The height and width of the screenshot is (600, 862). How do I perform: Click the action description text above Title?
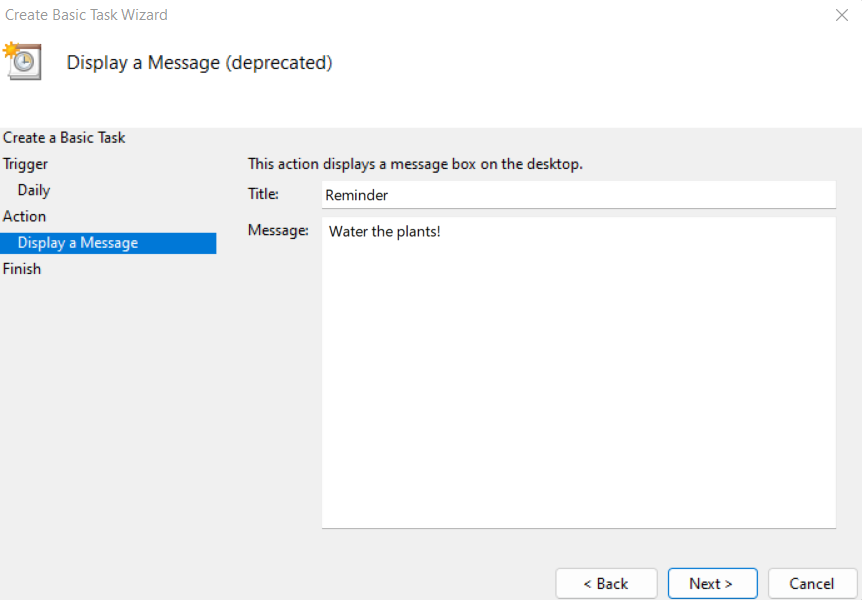point(414,163)
